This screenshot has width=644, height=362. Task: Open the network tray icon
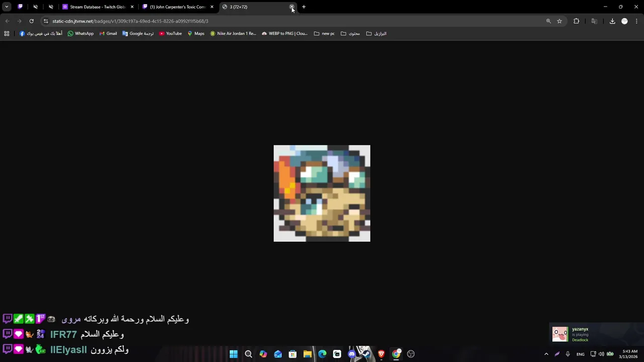coord(593,354)
